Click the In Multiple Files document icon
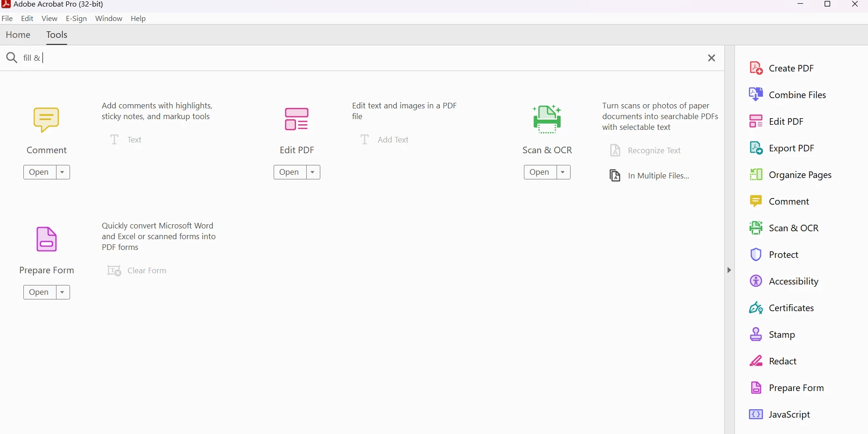 (615, 176)
